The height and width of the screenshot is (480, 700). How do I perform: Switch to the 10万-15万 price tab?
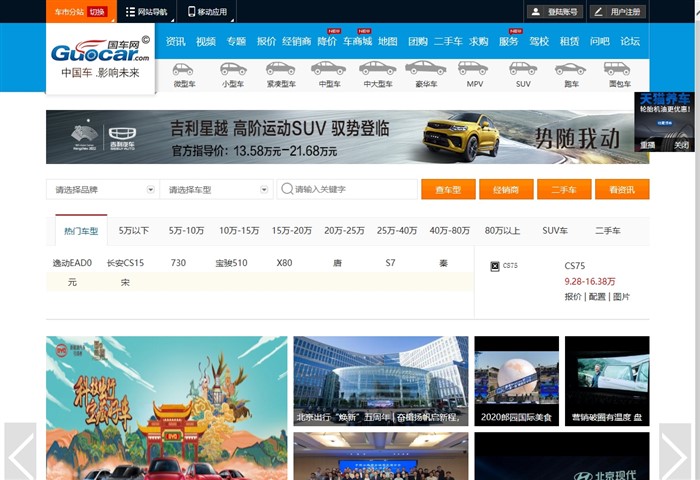(x=239, y=230)
